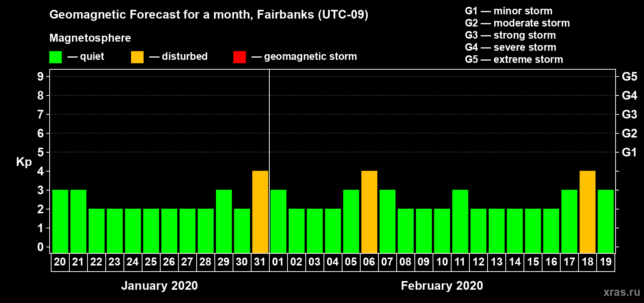Image resolution: width=644 pixels, height=303 pixels.
Task: Click the Kp value 9 on axis
Action: (x=41, y=77)
